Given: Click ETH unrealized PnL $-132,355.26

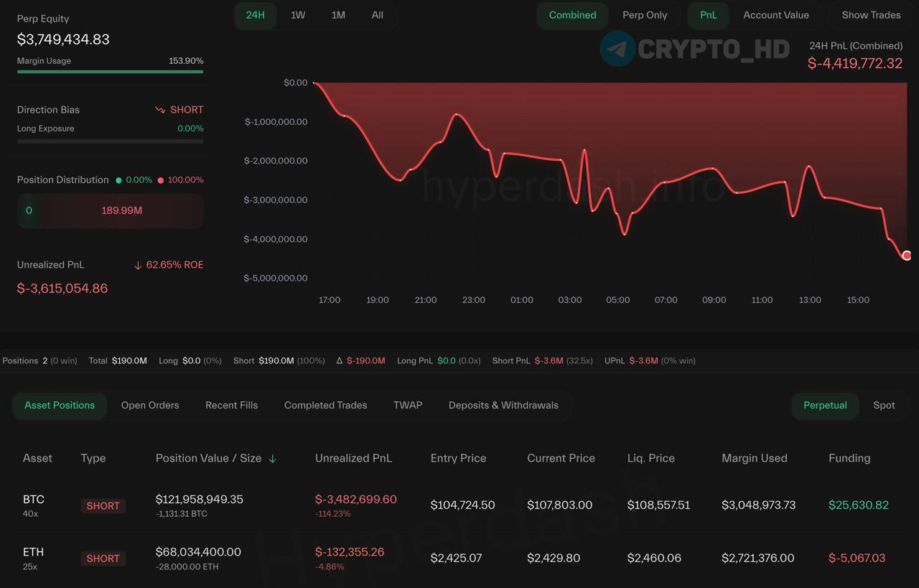Looking at the screenshot, I should click(350, 552).
